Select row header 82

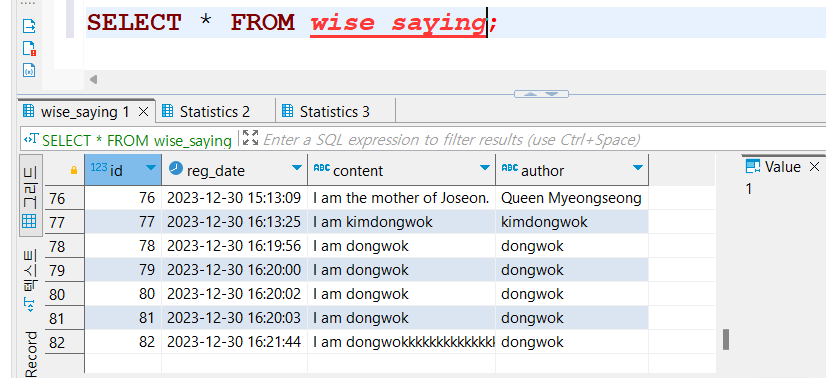click(64, 343)
